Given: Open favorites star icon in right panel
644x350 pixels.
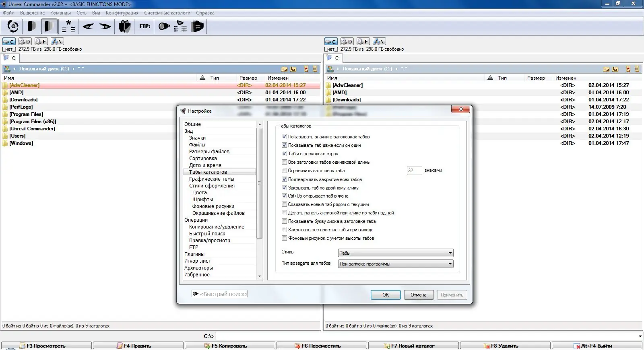Looking at the screenshot, I should point(628,69).
